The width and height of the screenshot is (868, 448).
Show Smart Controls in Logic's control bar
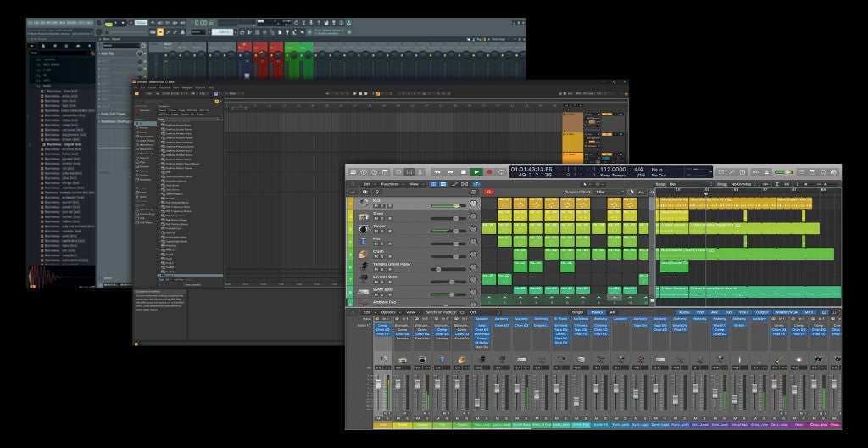click(398, 172)
